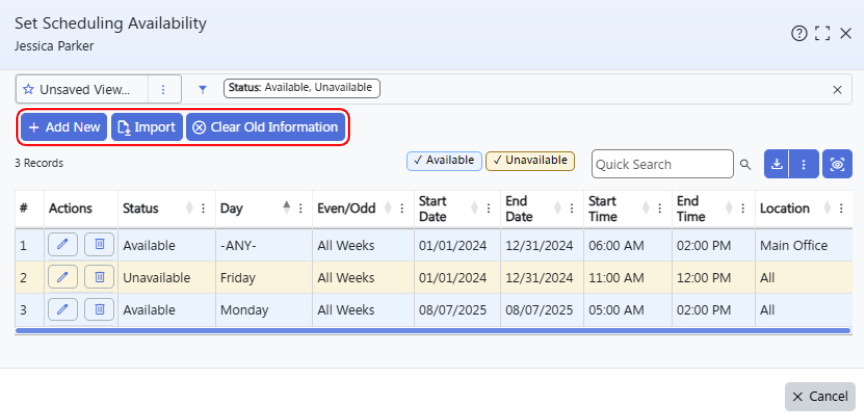Click the magnifier search icon
Viewport: 864px width, 420px height.
[x=745, y=164]
